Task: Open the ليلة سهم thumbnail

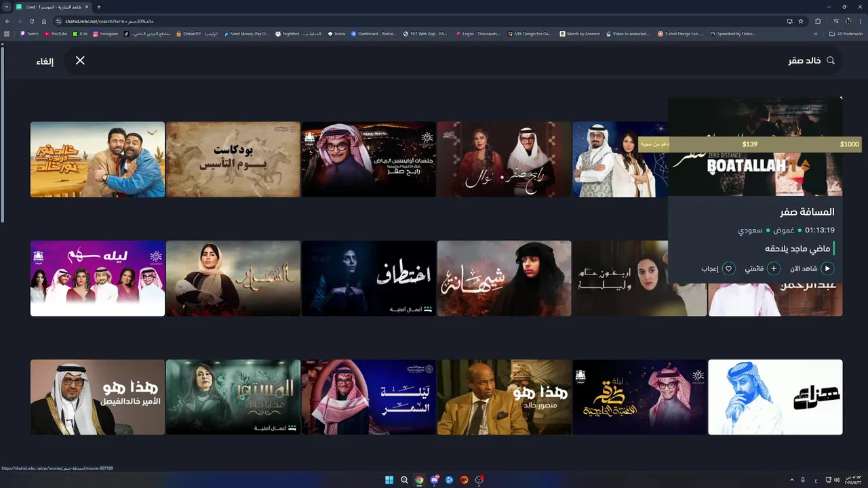Action: pyautogui.click(x=98, y=278)
